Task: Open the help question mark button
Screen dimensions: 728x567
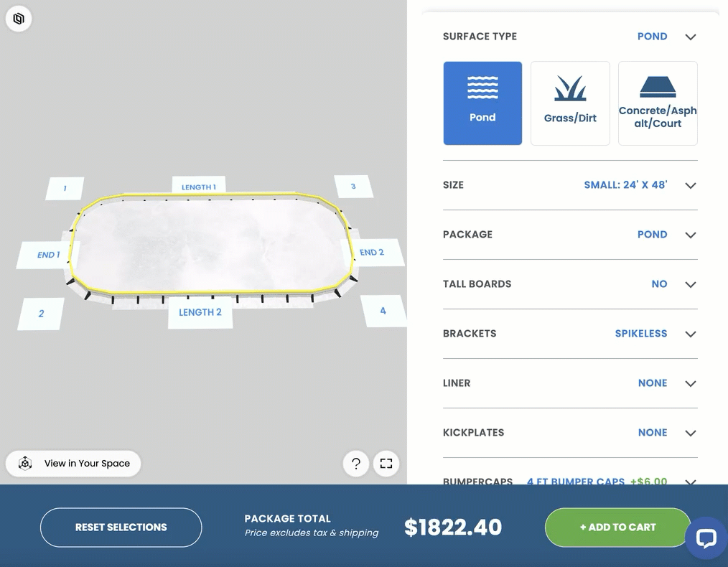Action: click(356, 464)
